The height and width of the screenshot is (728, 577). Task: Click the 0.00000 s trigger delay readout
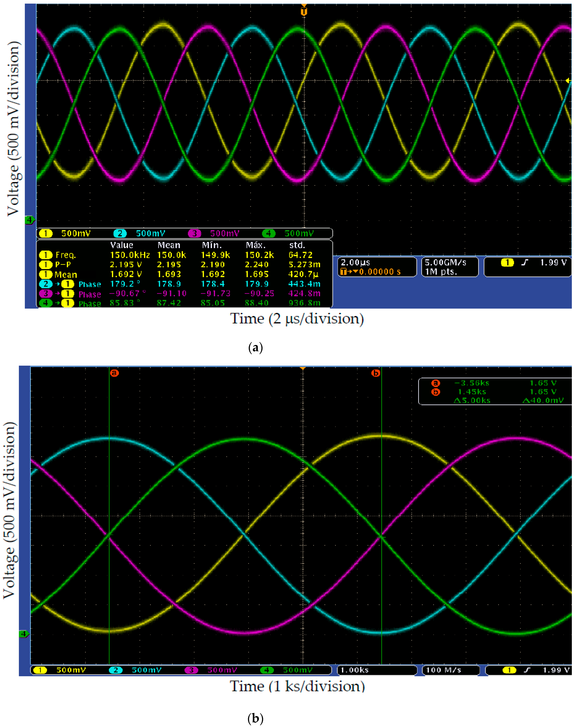380,272
